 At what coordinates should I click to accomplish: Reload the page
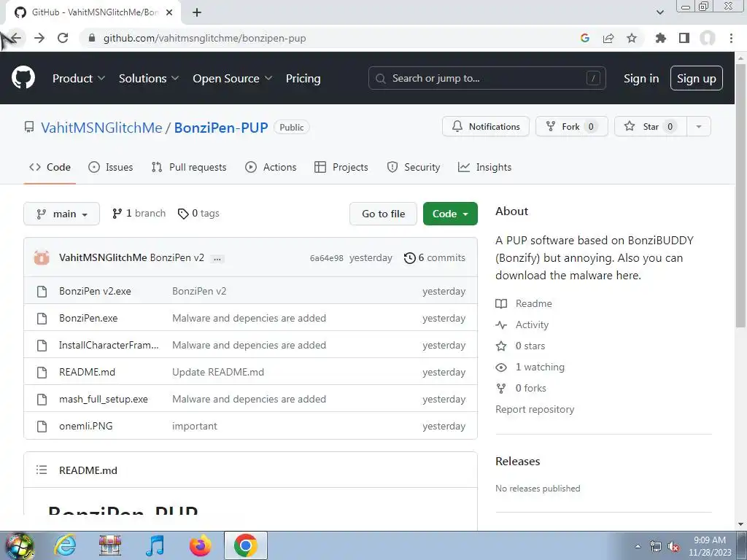[63, 38]
